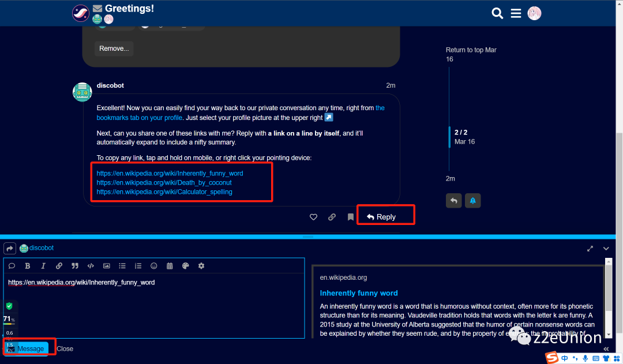Open the hamburger menu in header
This screenshot has height=364, width=623.
[516, 13]
